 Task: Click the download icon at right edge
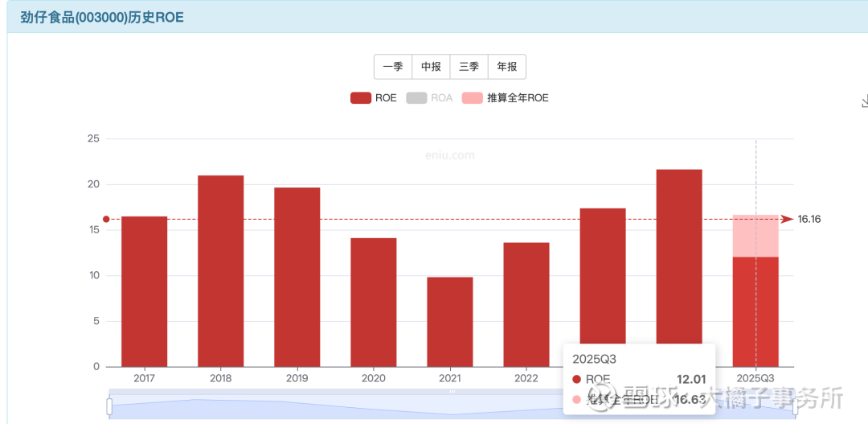[x=865, y=101]
